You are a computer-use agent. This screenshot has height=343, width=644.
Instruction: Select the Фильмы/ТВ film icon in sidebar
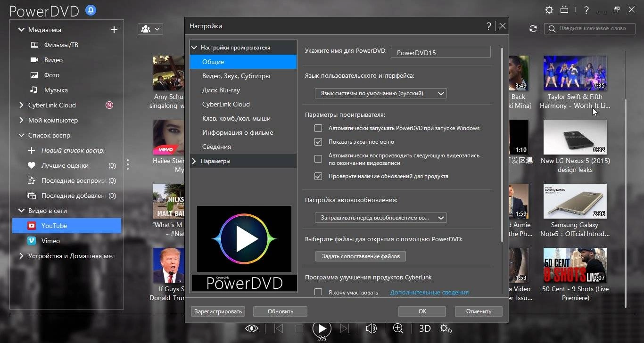34,45
